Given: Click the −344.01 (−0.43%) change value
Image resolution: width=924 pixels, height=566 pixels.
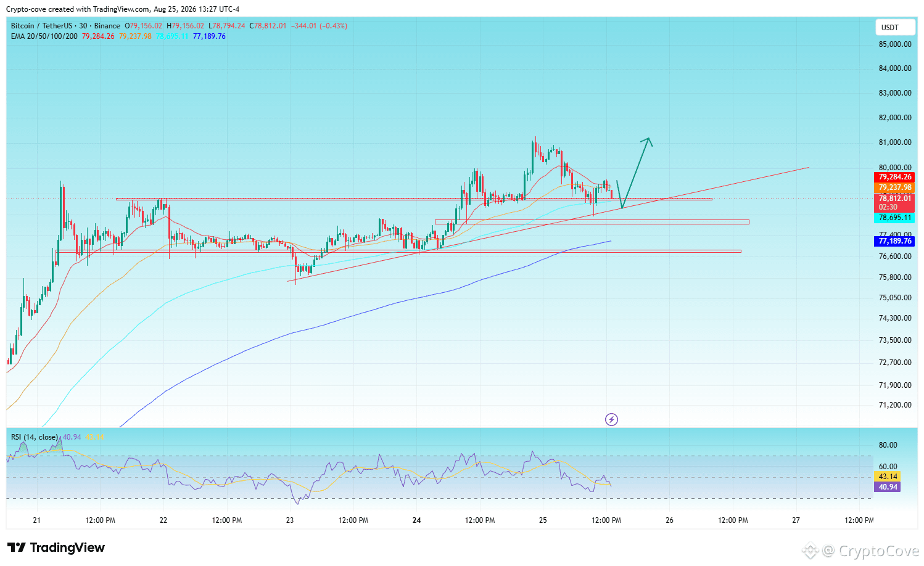Looking at the screenshot, I should [x=319, y=26].
